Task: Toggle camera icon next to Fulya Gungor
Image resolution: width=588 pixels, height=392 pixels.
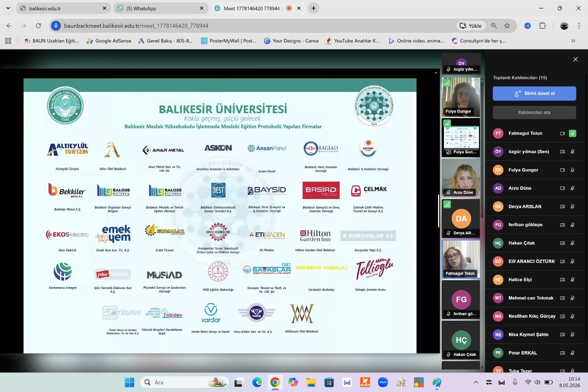Action: pos(562,170)
